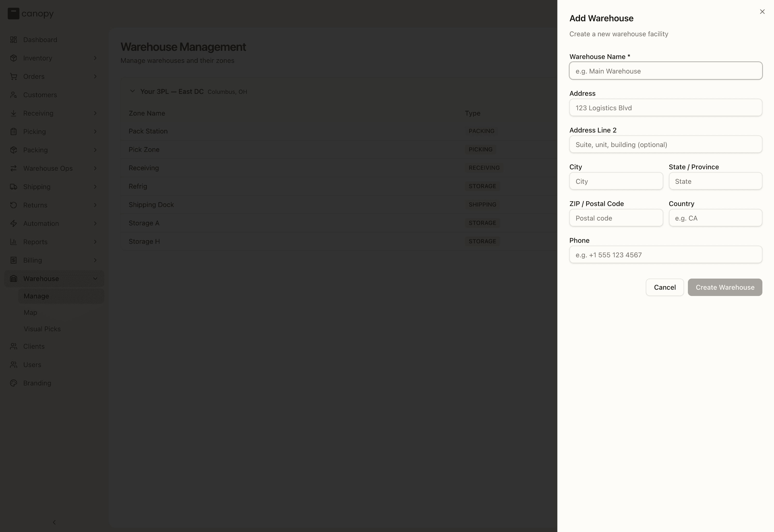Click the Users group icon
This screenshot has width=774, height=532.
click(x=13, y=364)
